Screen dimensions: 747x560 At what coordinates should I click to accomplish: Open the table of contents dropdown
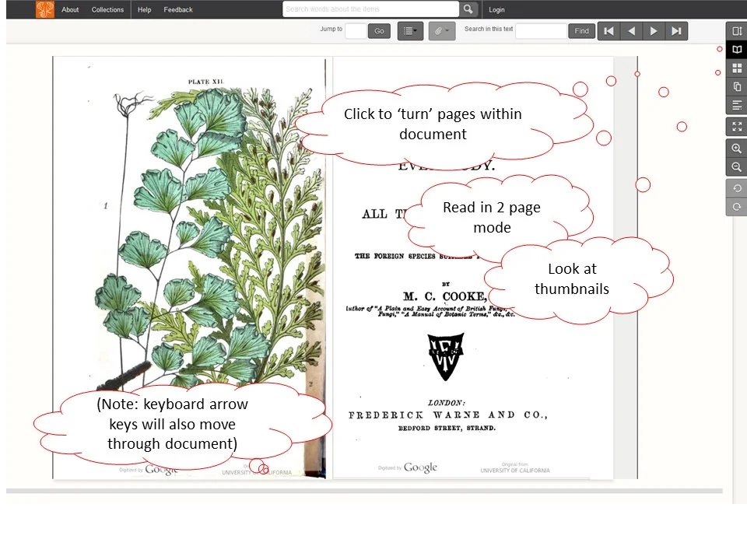(x=410, y=31)
